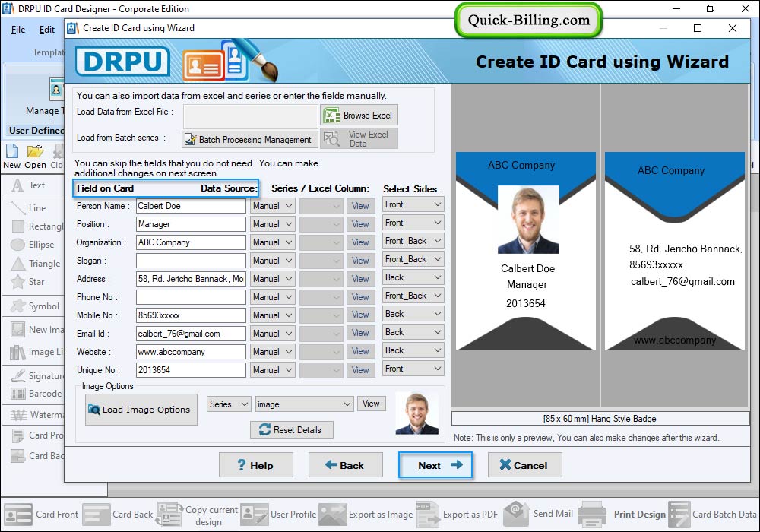This screenshot has width=760, height=532.
Task: Expand Mobile No side dropdown
Action: [x=413, y=314]
